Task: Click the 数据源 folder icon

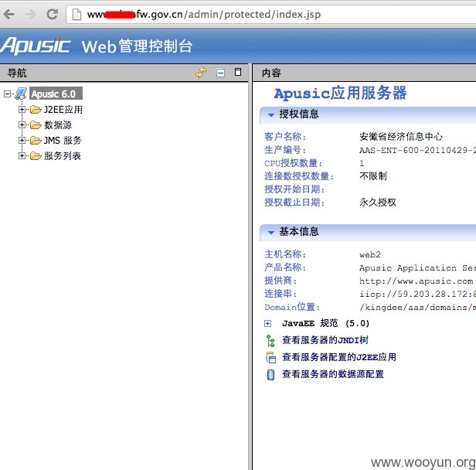Action: coord(36,124)
